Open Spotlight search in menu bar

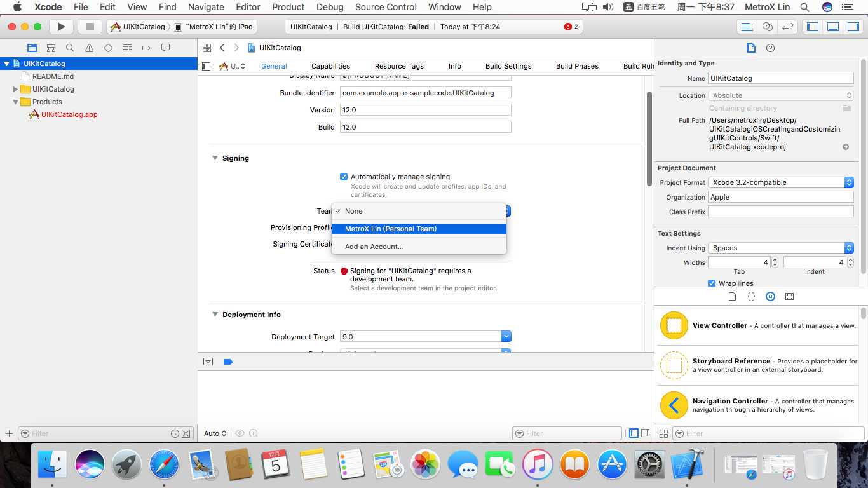click(804, 7)
